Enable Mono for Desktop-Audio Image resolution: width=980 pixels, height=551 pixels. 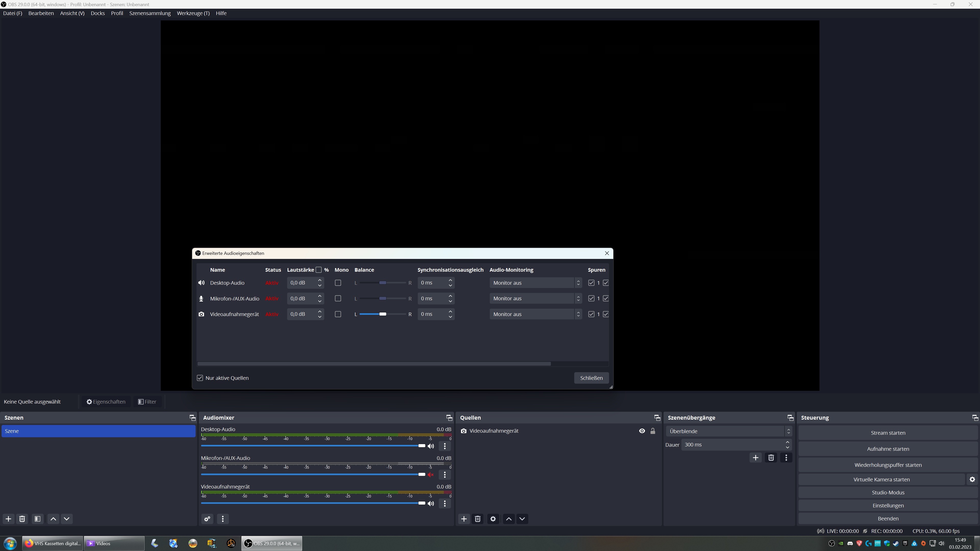[x=338, y=283]
